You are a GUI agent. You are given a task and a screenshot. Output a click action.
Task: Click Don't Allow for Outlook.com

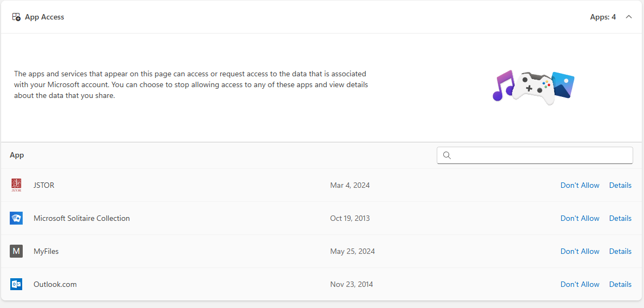(x=580, y=284)
